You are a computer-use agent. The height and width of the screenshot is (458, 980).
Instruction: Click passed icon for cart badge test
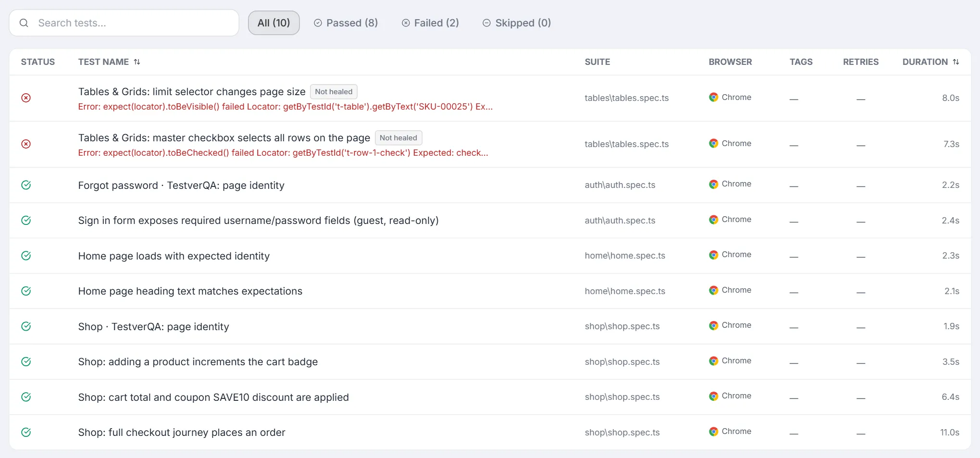pos(26,362)
